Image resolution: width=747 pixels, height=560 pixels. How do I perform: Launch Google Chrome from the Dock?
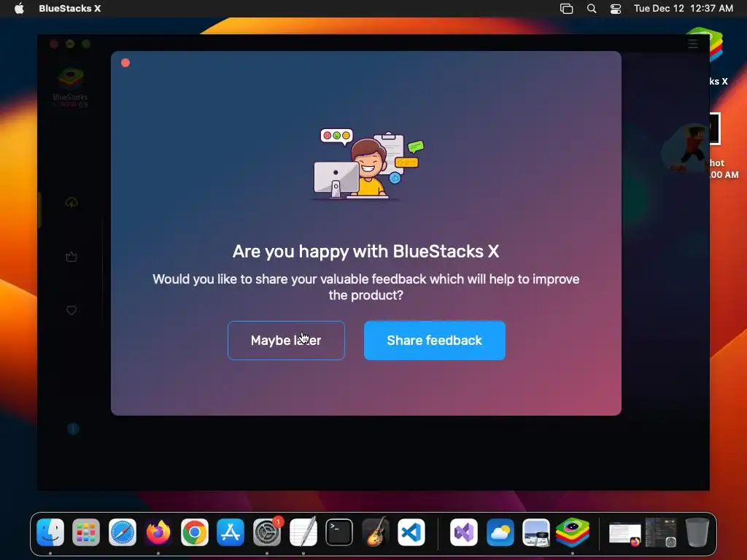(194, 532)
